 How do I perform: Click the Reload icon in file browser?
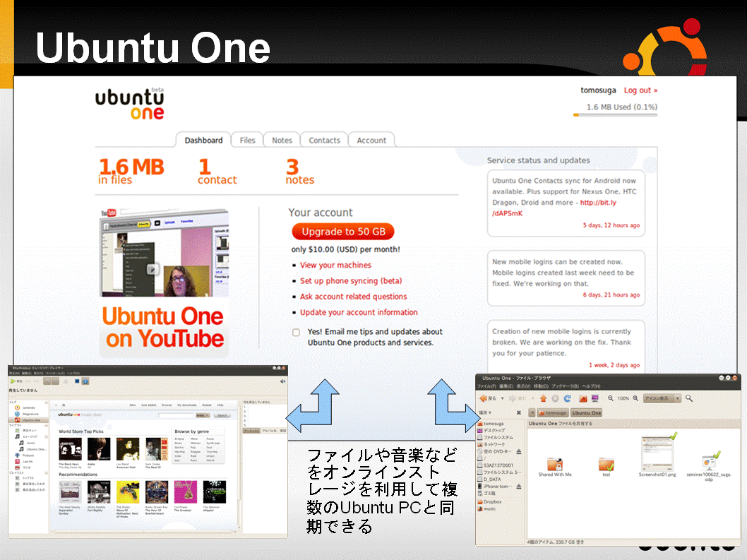[568, 398]
